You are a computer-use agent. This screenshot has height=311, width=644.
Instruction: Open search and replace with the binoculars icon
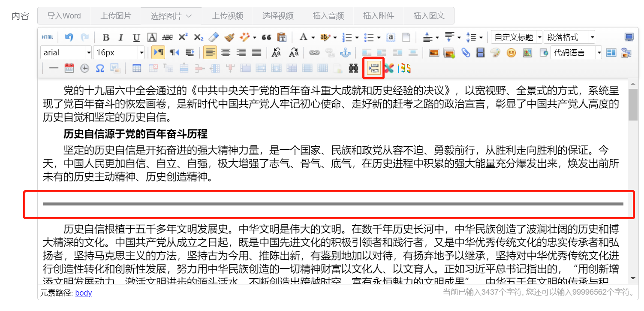pyautogui.click(x=354, y=68)
